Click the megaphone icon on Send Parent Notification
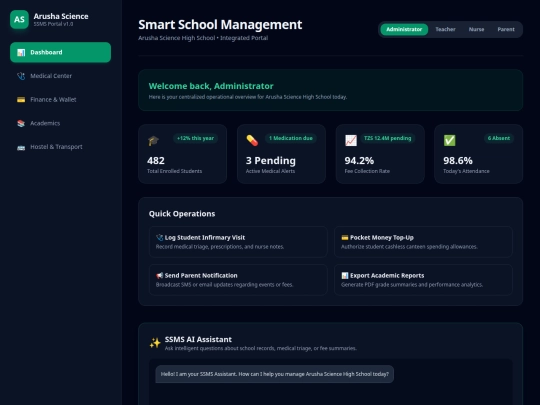This screenshot has height=405, width=540. pyautogui.click(x=159, y=276)
